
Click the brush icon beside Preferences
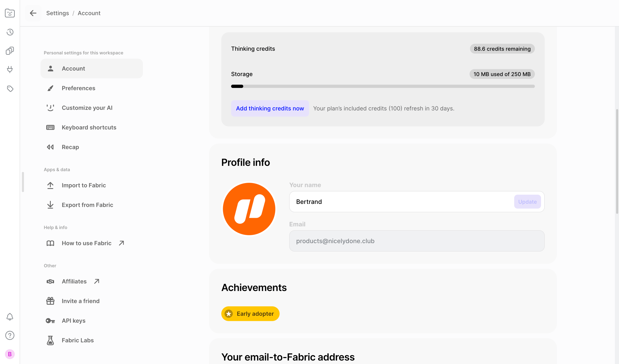pyautogui.click(x=50, y=88)
